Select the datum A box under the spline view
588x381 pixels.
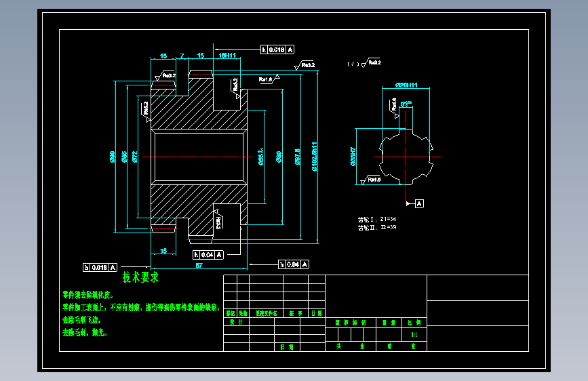click(419, 203)
